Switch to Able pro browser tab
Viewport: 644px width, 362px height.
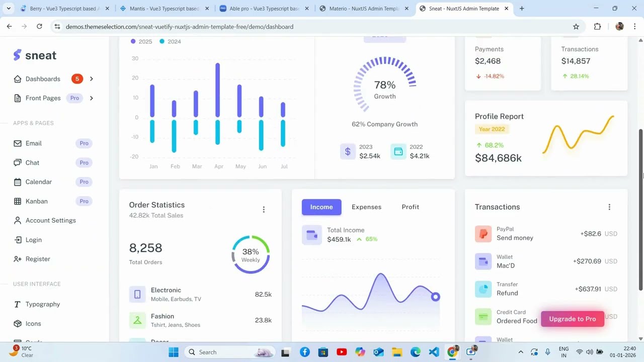tap(264, 9)
